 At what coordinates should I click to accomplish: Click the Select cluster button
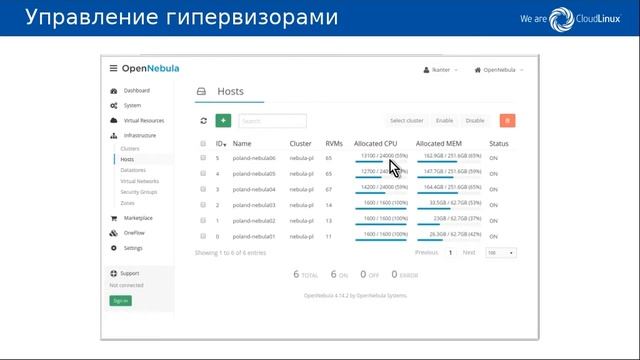click(x=407, y=121)
